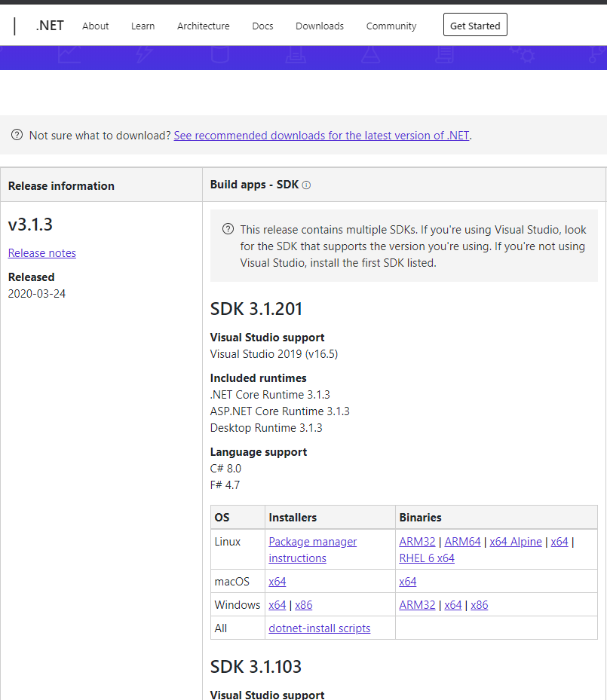Download the x64 Alpine binaries
Screen dimensions: 607x700
pyautogui.click(x=516, y=542)
